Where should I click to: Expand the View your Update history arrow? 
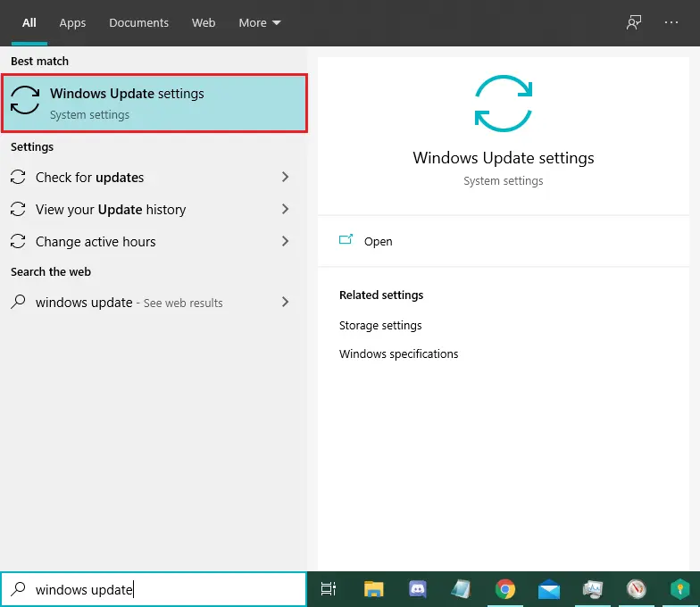[x=286, y=209]
